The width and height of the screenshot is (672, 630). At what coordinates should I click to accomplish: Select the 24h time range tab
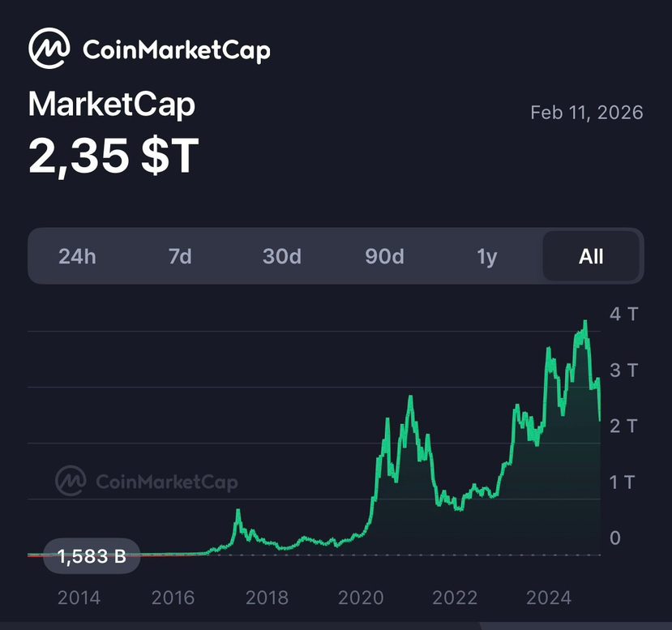coord(77,257)
